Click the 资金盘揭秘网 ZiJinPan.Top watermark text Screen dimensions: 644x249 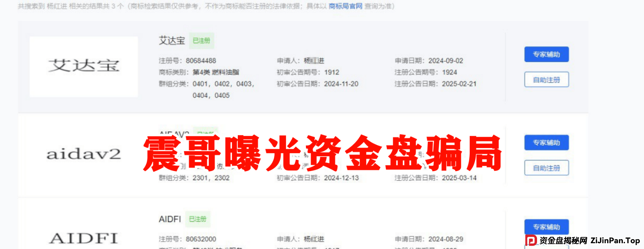589,241
